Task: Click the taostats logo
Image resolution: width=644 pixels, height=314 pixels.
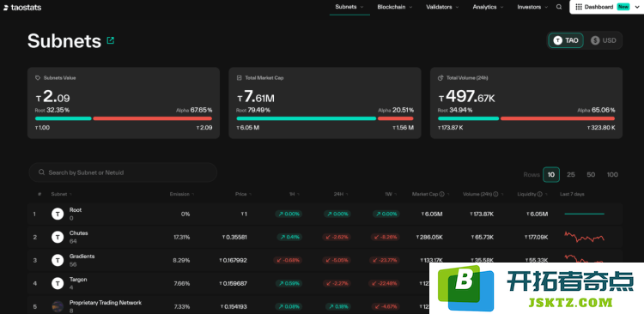Action: [x=22, y=8]
